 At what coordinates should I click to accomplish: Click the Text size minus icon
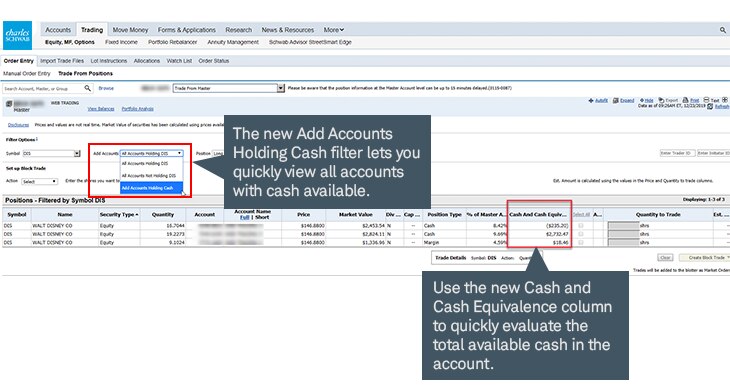pyautogui.click(x=706, y=100)
